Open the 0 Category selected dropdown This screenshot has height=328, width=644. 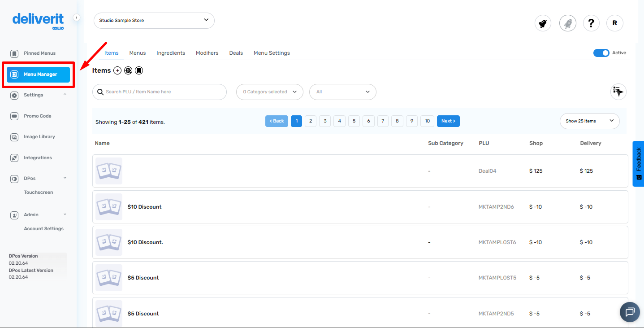(x=269, y=92)
